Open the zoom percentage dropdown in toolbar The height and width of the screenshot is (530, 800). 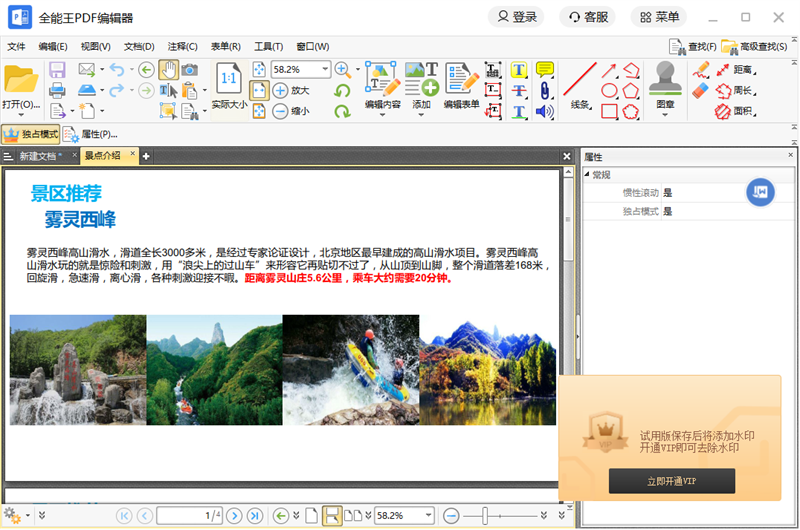coord(324,69)
